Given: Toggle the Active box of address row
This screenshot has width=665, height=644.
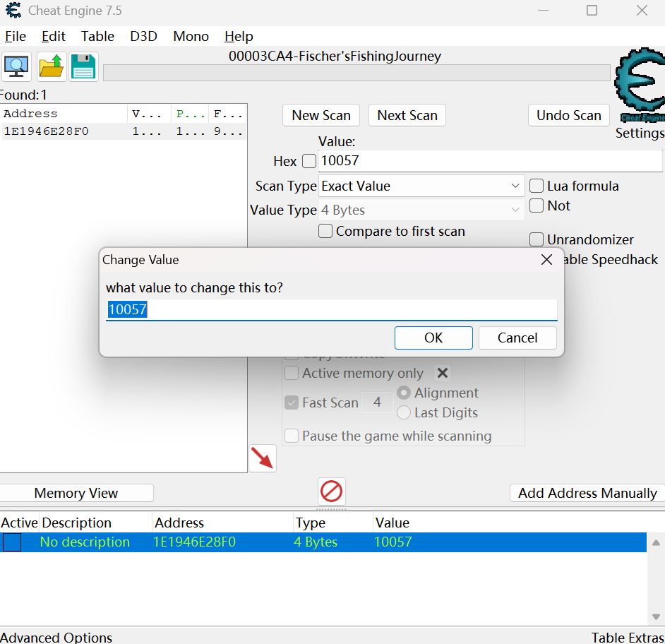Looking at the screenshot, I should [x=12, y=542].
